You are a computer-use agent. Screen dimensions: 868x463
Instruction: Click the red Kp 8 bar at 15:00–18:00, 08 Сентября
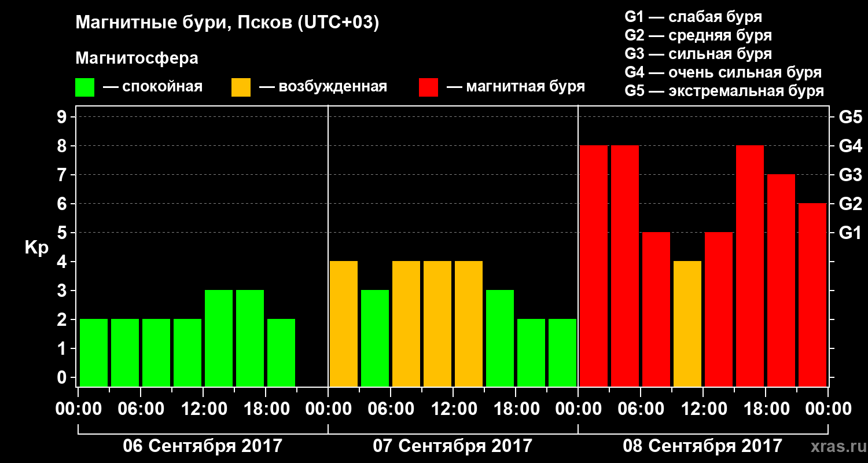(x=750, y=266)
